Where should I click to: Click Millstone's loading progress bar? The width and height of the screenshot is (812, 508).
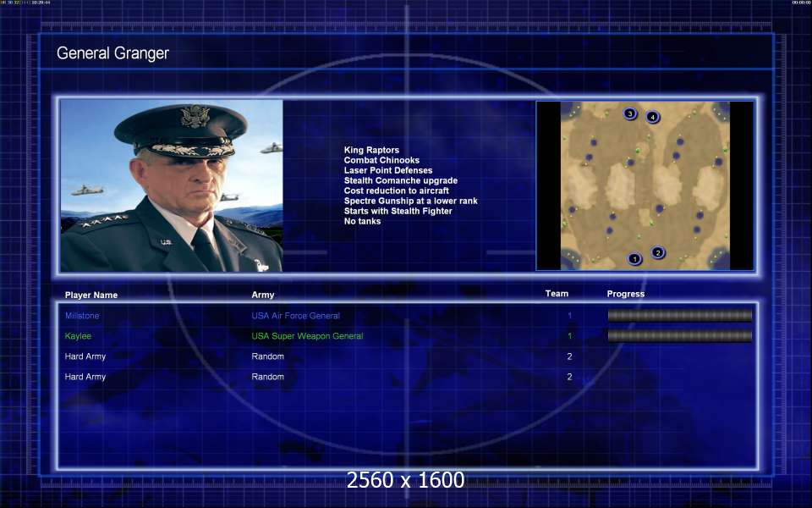pos(679,316)
